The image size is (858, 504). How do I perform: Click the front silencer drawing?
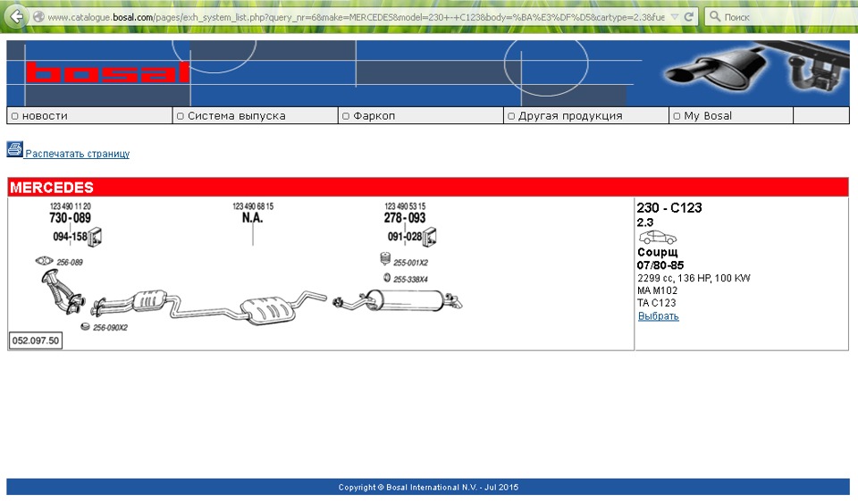(149, 300)
